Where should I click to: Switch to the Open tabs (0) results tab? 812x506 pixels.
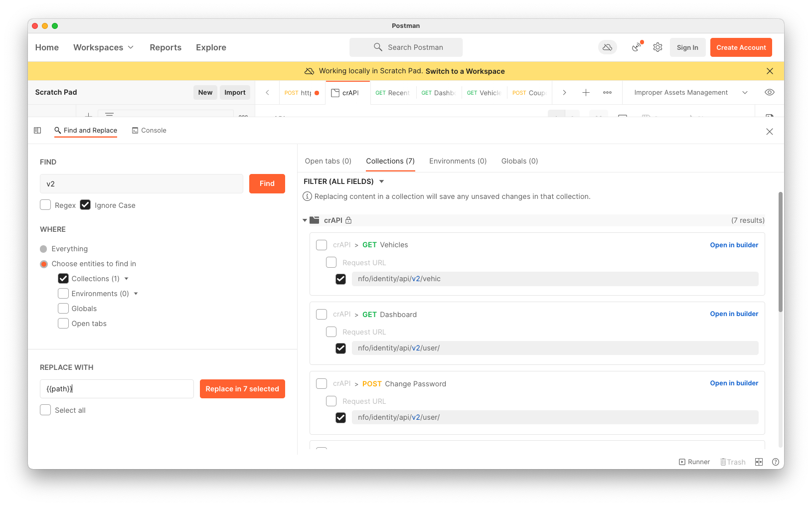click(x=328, y=161)
